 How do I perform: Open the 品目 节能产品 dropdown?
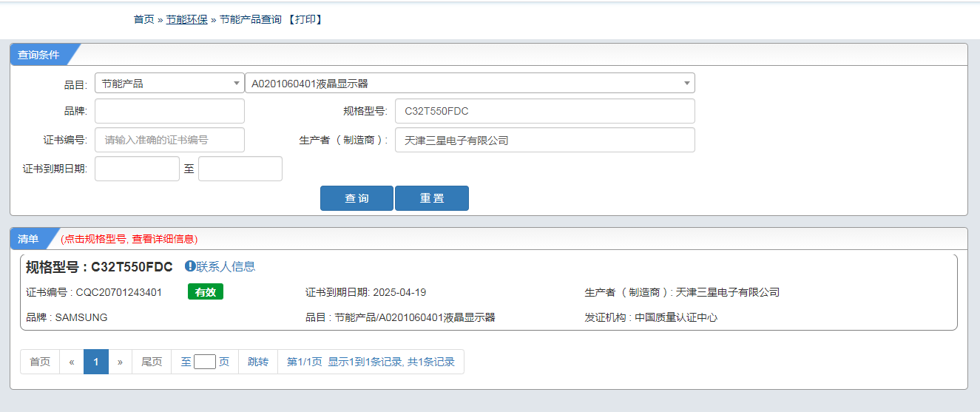pos(169,84)
